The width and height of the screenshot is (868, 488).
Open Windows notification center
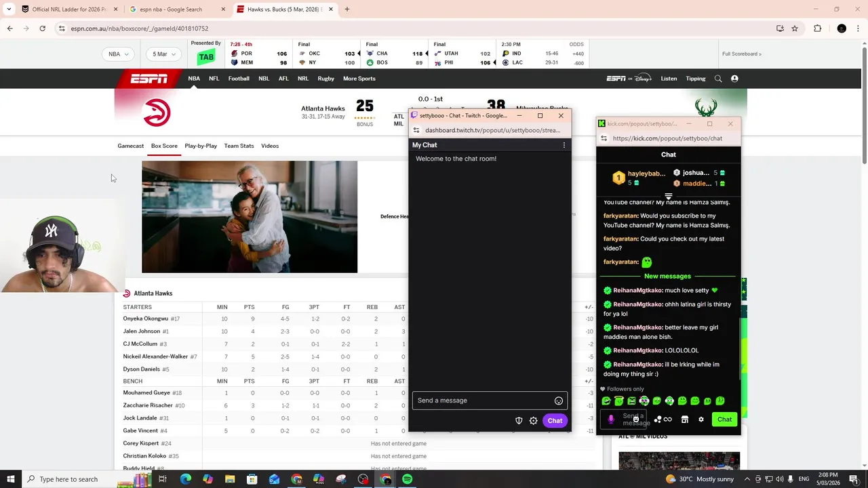click(854, 479)
